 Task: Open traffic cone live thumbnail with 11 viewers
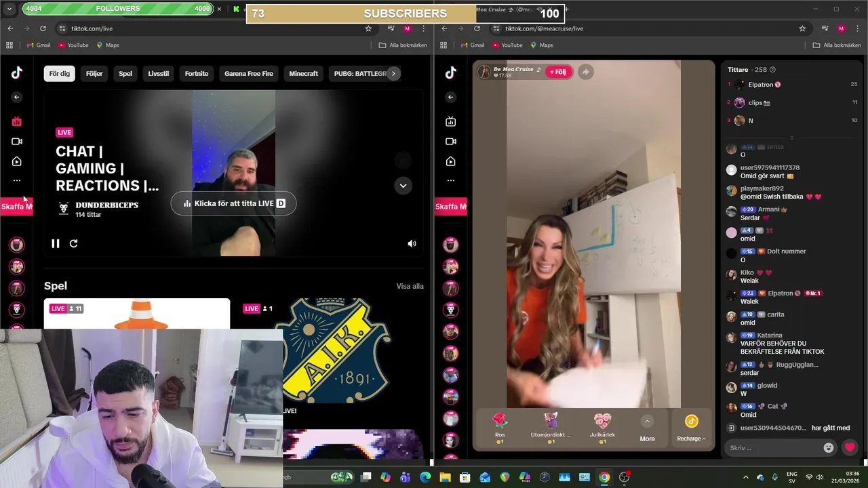(137, 314)
